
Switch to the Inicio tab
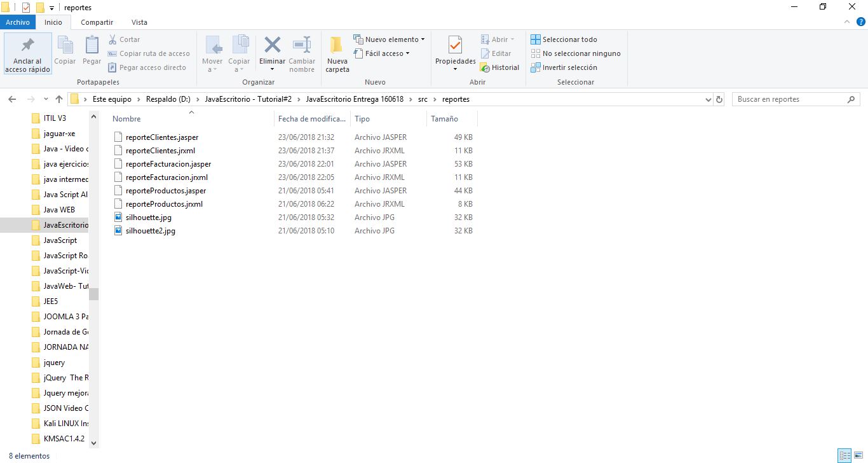[53, 22]
